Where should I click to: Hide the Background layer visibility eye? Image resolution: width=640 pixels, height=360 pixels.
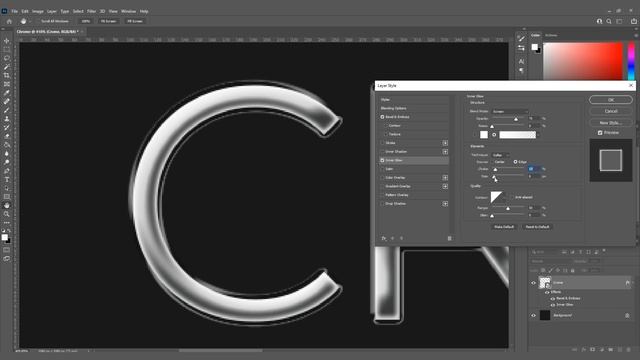coord(533,316)
